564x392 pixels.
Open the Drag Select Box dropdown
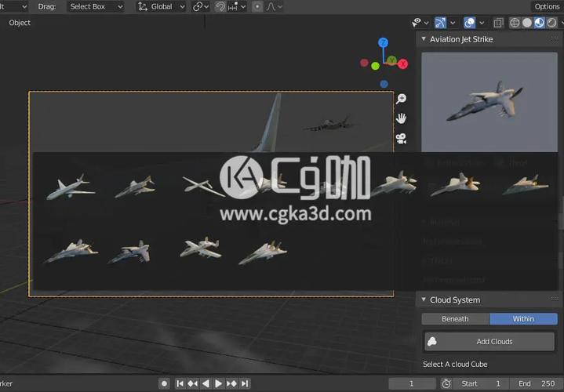point(96,6)
